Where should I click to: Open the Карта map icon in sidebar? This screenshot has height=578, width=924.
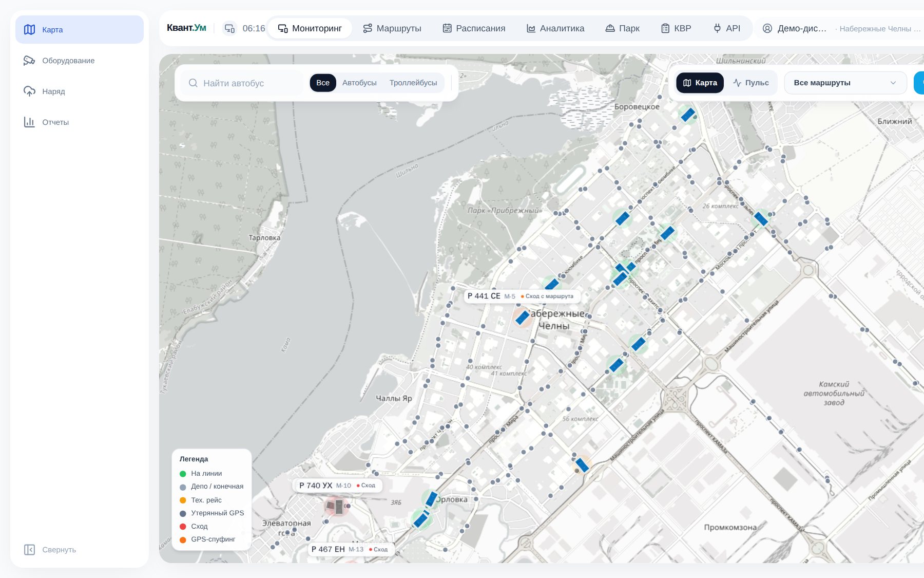point(30,30)
